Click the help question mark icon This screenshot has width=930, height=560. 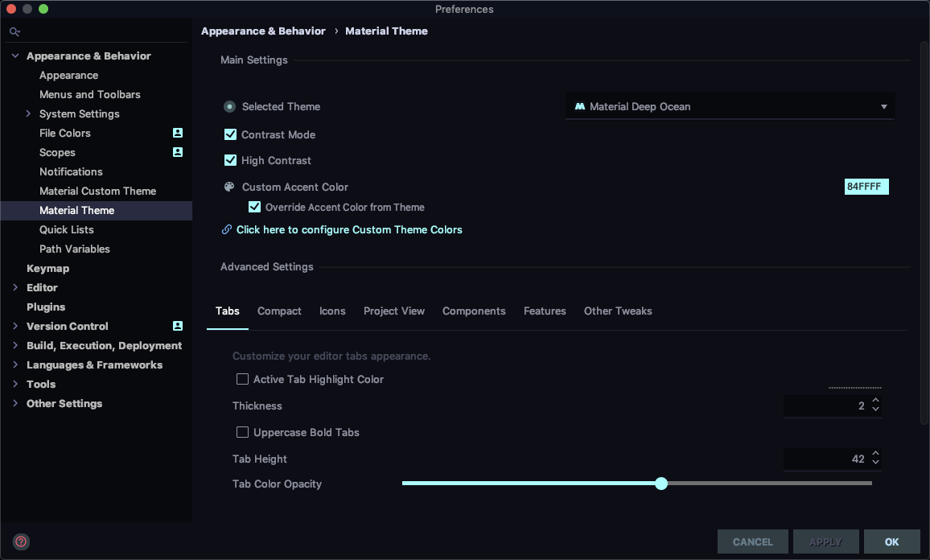click(21, 541)
